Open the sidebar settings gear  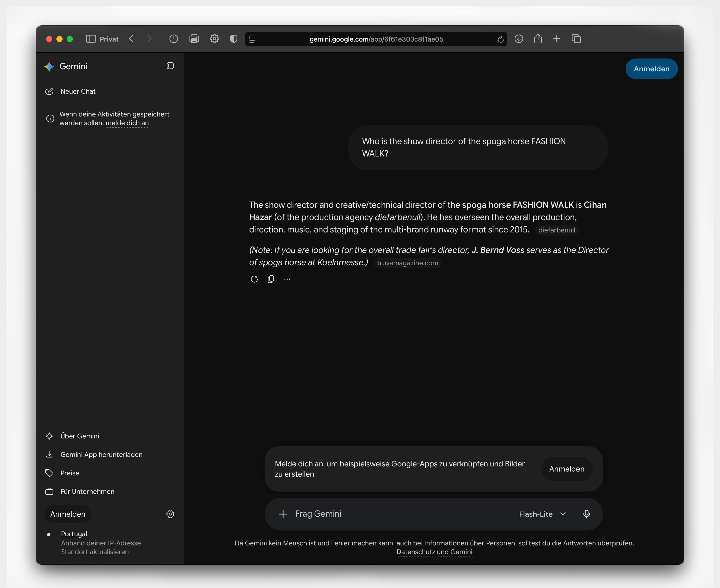(x=170, y=514)
